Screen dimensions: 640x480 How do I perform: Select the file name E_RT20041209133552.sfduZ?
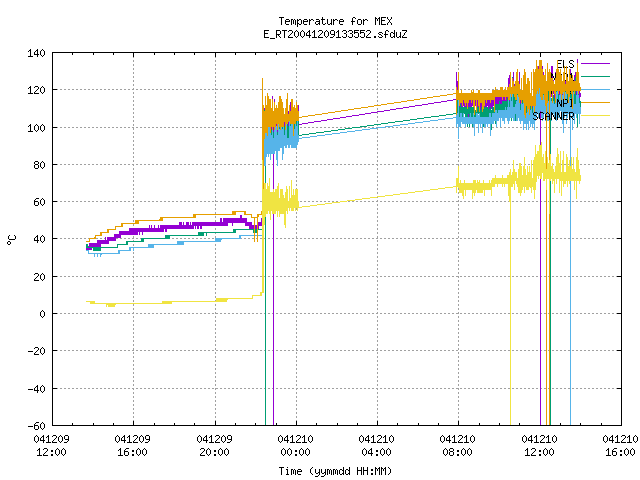335,34
